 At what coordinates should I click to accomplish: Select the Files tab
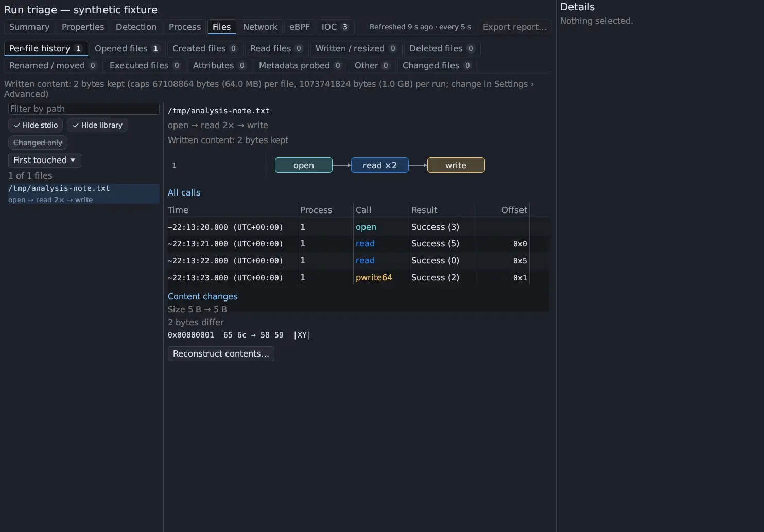click(222, 27)
